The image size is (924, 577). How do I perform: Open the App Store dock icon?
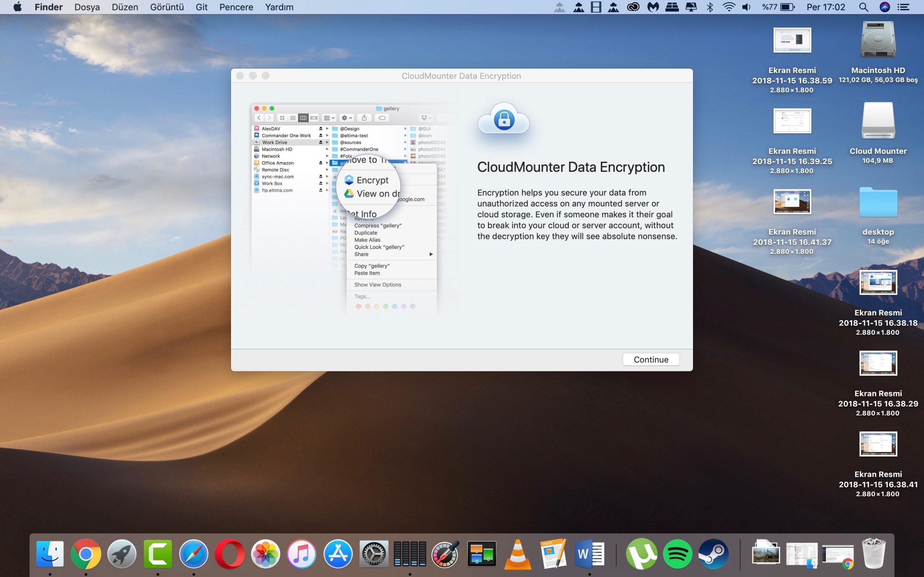337,554
